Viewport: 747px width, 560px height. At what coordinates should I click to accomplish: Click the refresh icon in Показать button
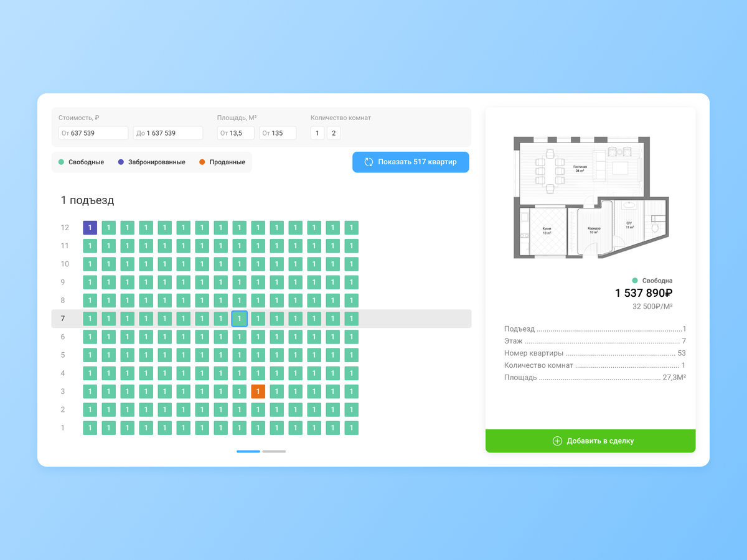[369, 162]
